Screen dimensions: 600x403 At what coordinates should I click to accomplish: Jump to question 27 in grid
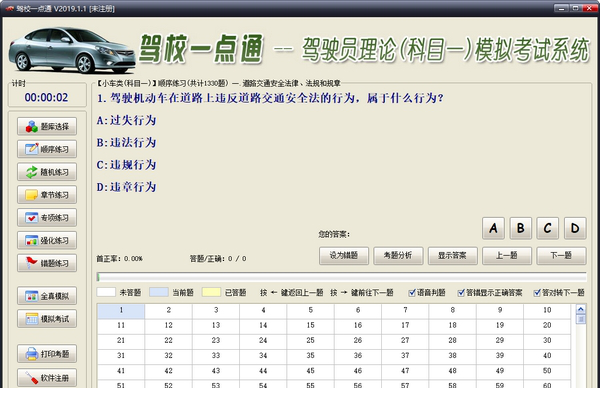[405, 341]
